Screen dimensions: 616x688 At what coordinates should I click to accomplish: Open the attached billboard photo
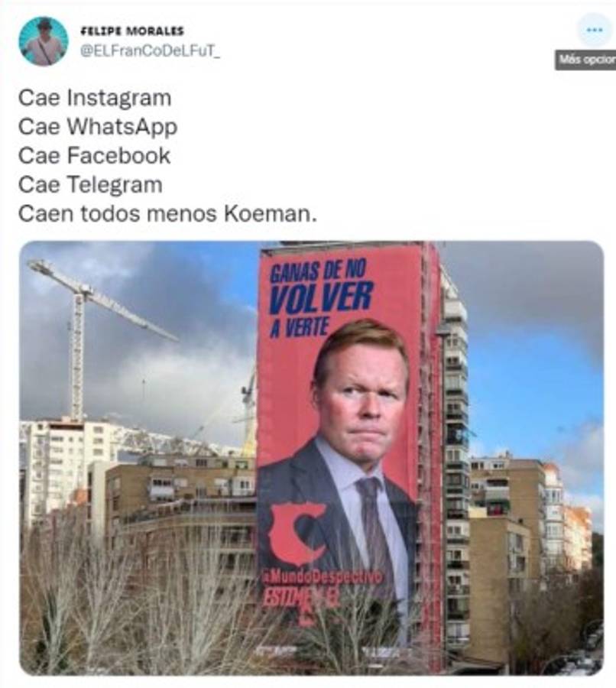[312, 458]
